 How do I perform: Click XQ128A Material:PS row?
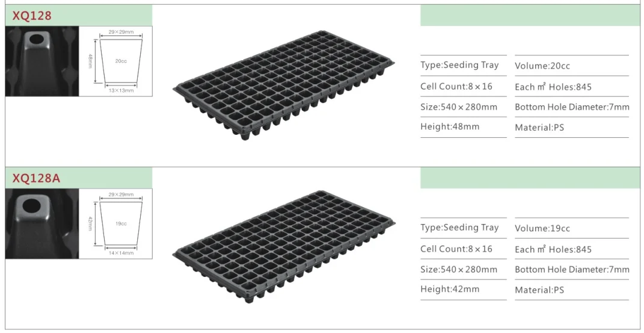coord(572,290)
